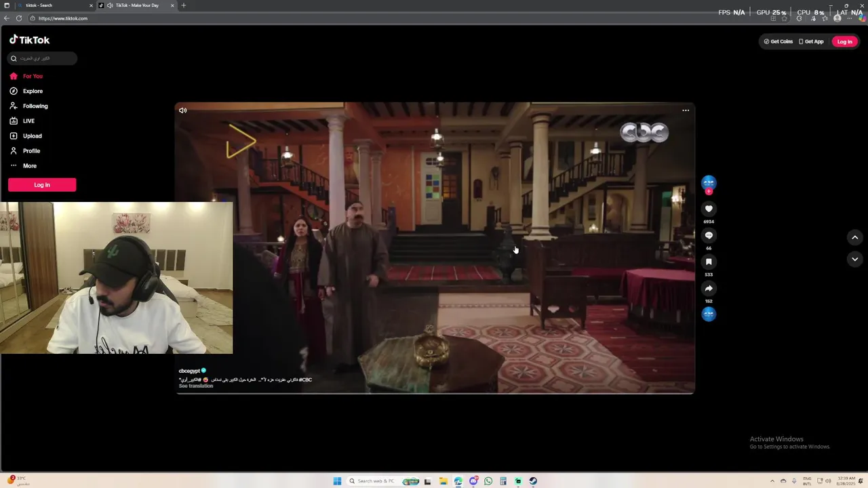Image resolution: width=868 pixels, height=488 pixels.
Task: Toggle video sound with speaker icon
Action: coord(182,110)
